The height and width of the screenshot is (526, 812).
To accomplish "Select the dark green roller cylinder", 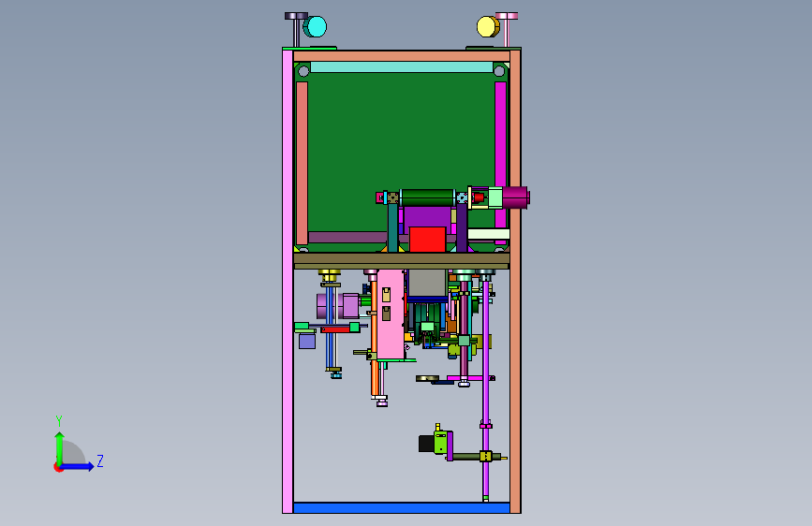I will (x=427, y=197).
